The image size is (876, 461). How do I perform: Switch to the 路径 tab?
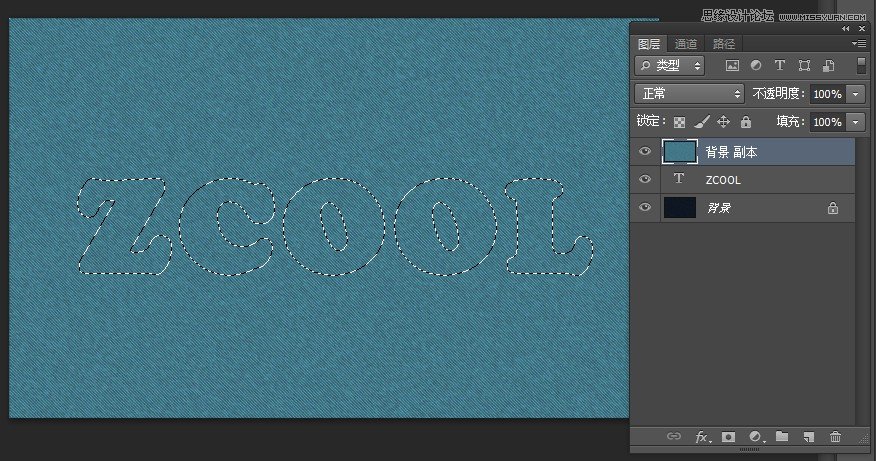[x=723, y=44]
